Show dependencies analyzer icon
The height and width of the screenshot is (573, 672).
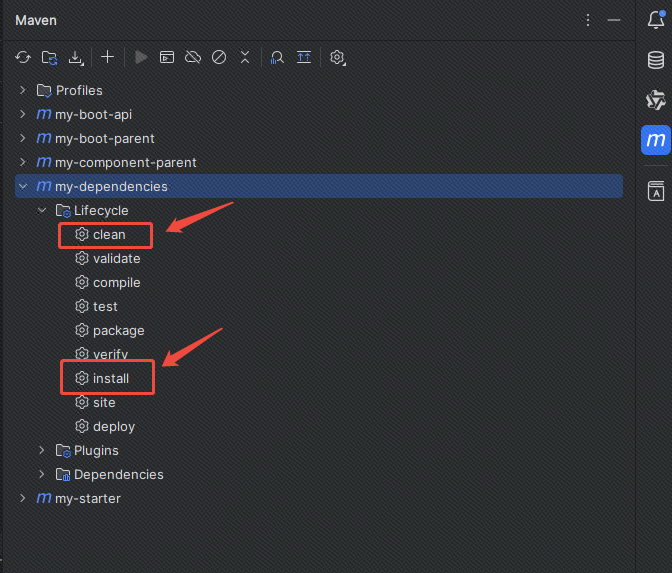click(x=277, y=57)
